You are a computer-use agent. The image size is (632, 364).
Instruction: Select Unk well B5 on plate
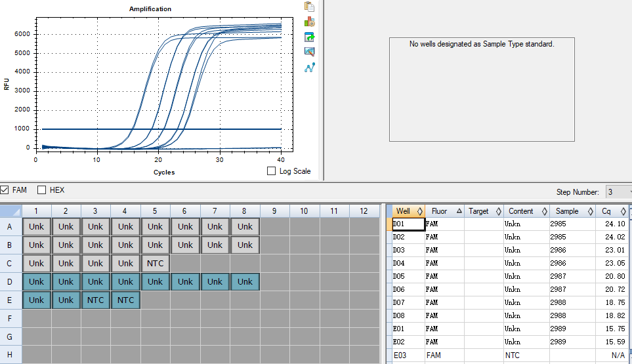[155, 245]
